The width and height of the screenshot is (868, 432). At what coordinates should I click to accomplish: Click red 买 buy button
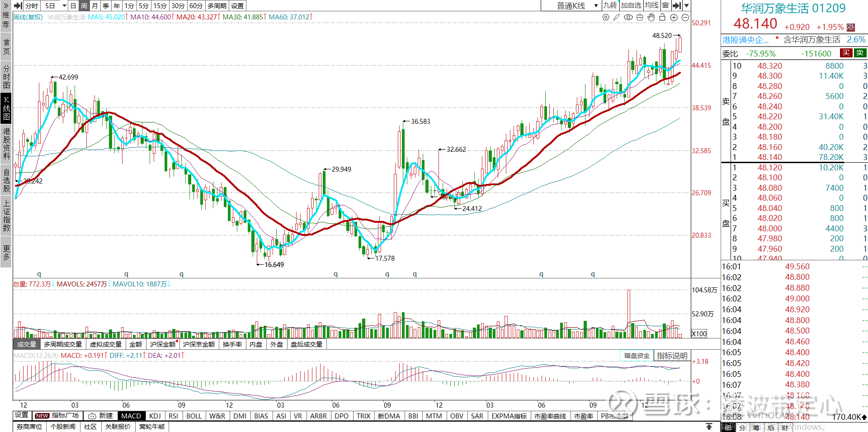click(846, 53)
